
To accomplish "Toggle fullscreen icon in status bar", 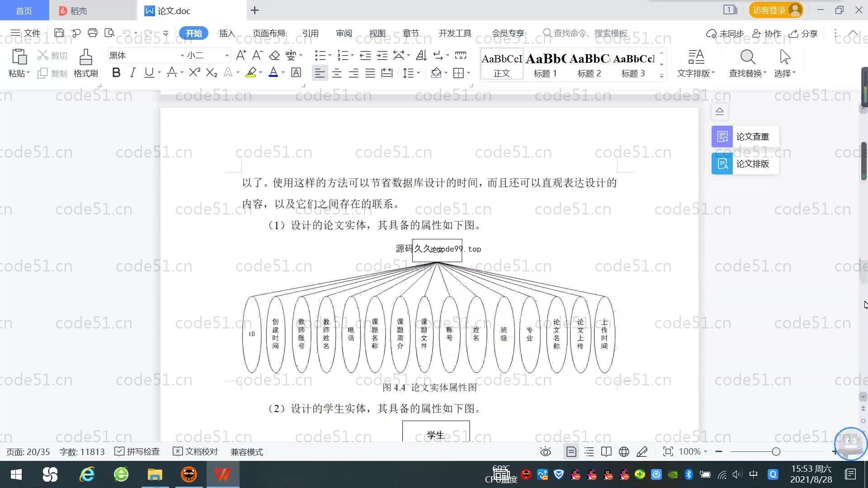I will pos(668,452).
